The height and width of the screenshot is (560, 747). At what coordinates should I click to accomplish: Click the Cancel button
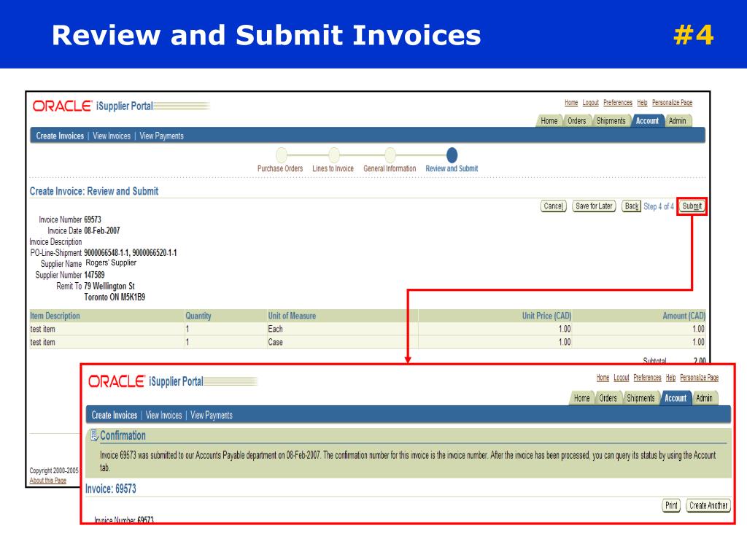pos(553,206)
